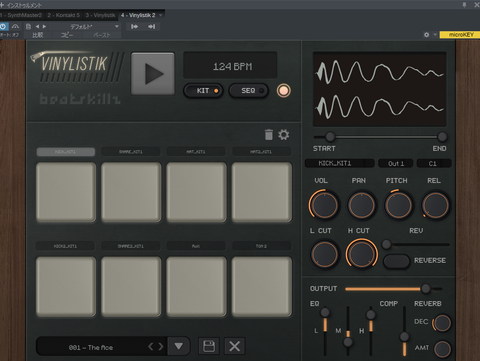Screen dimensions: 480x361
Task: Select the HAT2_KIT1 pad label
Action: 261,152
